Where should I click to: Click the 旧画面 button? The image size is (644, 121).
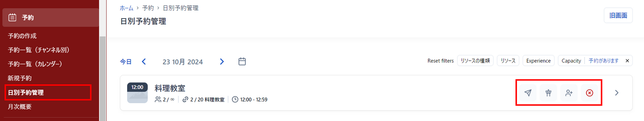tap(618, 15)
